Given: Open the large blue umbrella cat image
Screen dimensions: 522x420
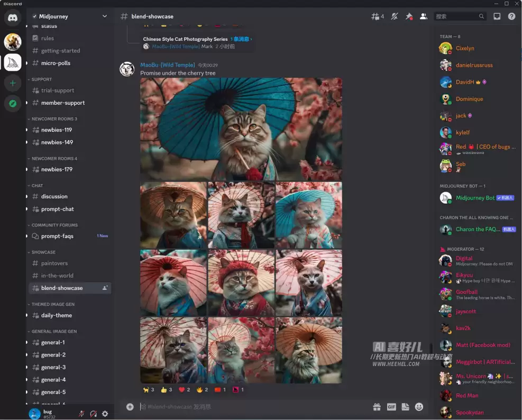Looking at the screenshot, I should pos(241,129).
